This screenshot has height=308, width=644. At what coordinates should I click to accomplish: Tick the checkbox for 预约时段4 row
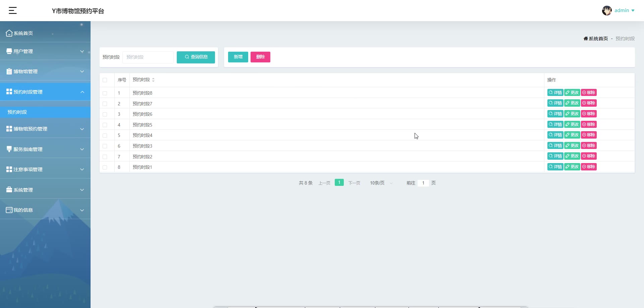105,135
